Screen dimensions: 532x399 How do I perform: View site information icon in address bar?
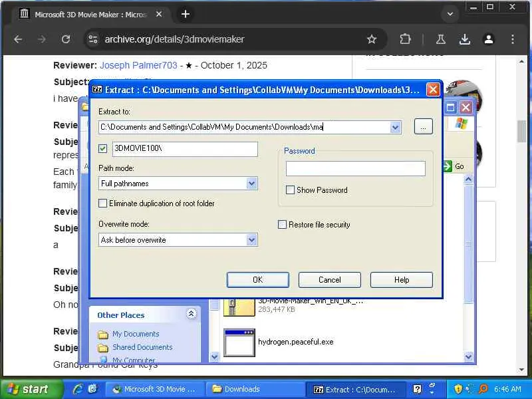[x=93, y=39]
